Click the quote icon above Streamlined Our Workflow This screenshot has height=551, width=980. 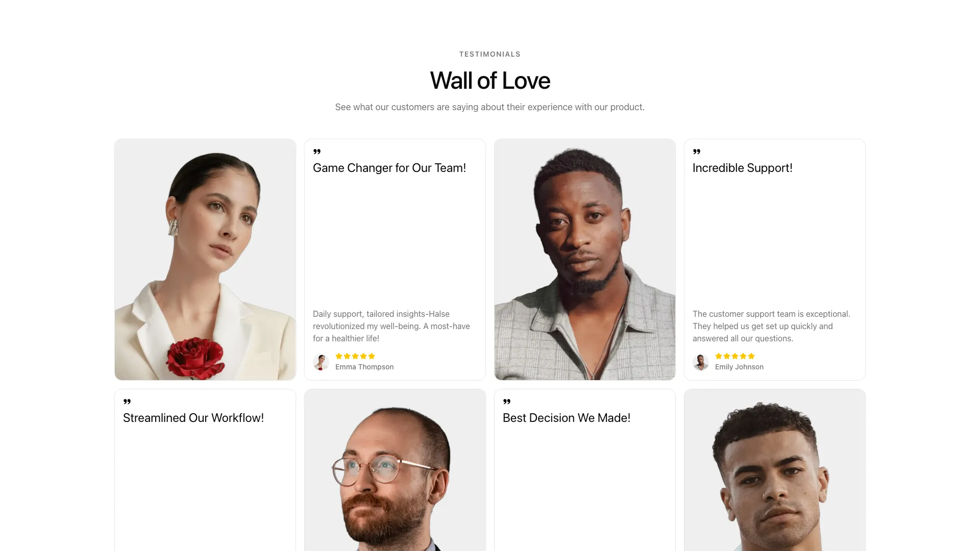pos(127,402)
